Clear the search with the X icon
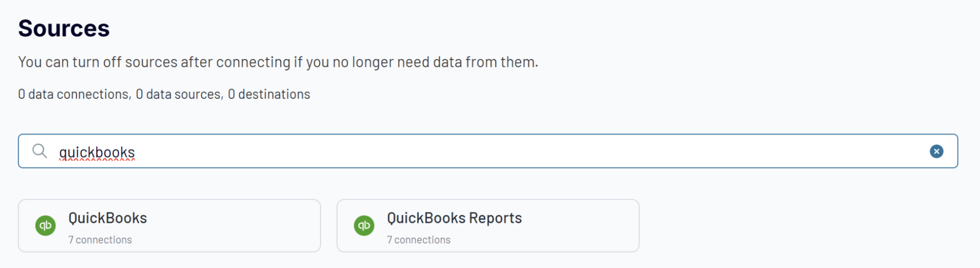The width and height of the screenshot is (980, 268). 936,151
